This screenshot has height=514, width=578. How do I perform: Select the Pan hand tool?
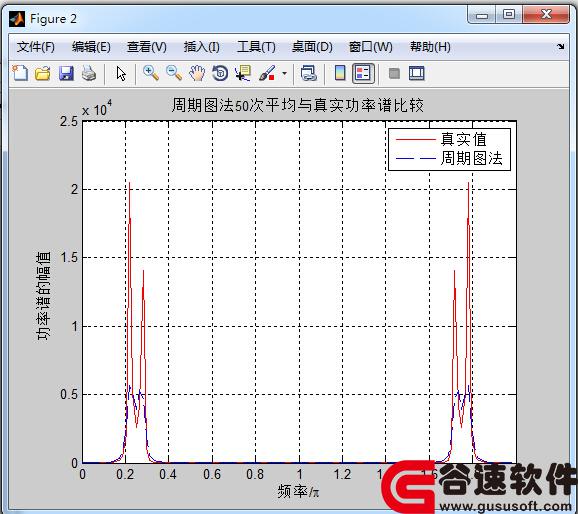pyautogui.click(x=197, y=73)
